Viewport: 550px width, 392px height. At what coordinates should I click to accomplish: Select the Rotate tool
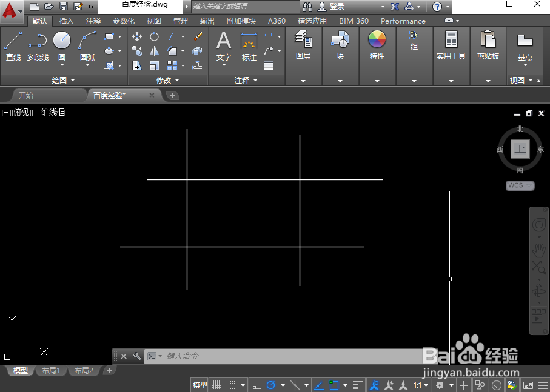click(x=155, y=36)
